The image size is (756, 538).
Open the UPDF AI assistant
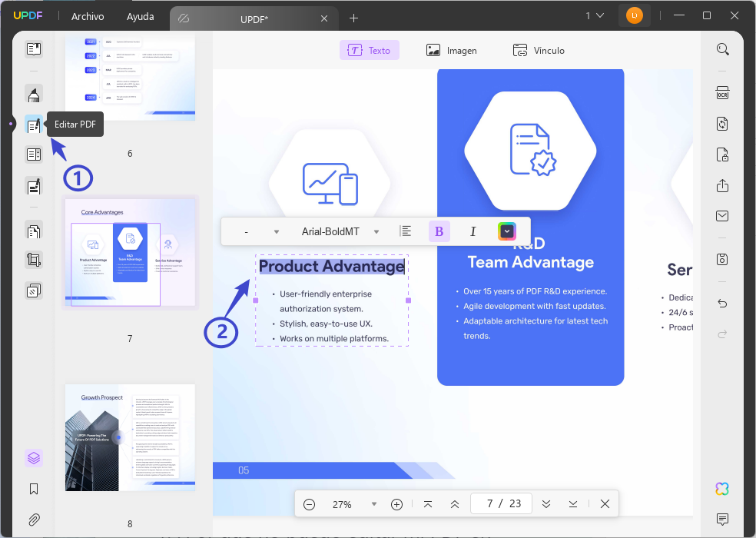(722, 488)
